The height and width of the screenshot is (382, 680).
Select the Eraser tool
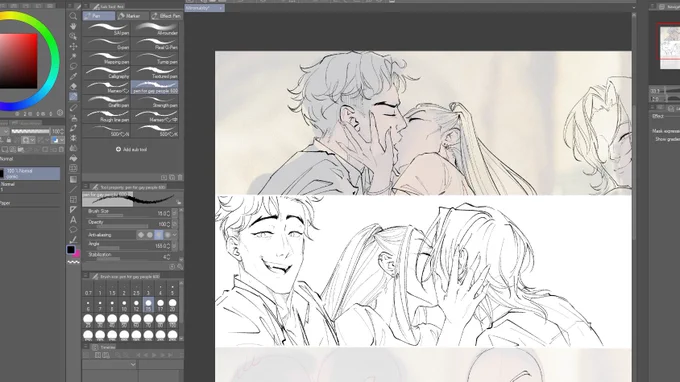(x=73, y=87)
